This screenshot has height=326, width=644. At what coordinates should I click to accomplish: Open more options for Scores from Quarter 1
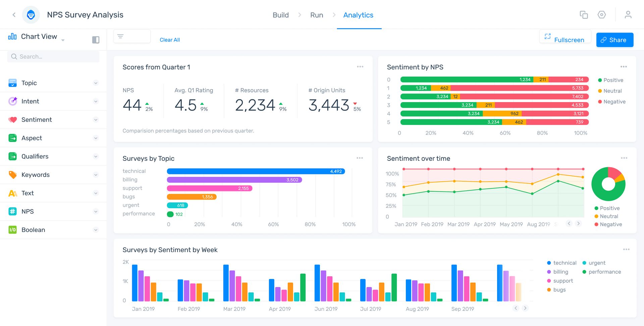(x=360, y=67)
